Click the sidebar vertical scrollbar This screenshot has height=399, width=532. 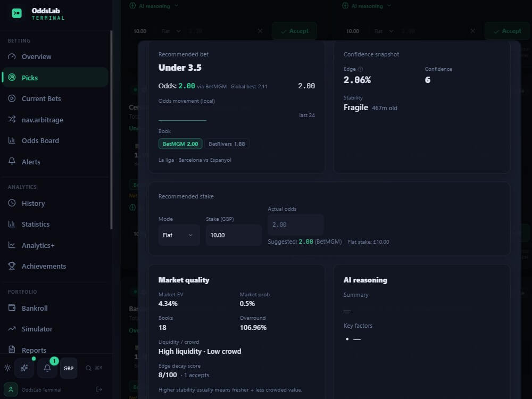(x=111, y=130)
